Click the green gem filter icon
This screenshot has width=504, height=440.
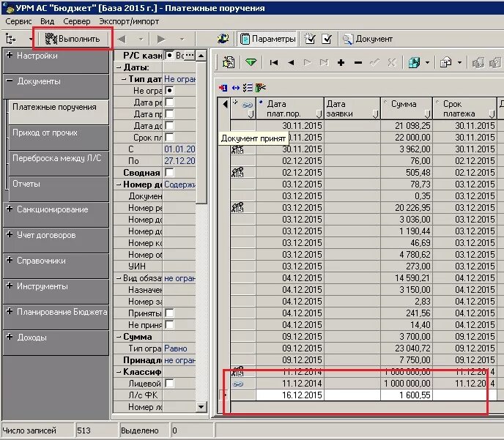click(x=251, y=62)
